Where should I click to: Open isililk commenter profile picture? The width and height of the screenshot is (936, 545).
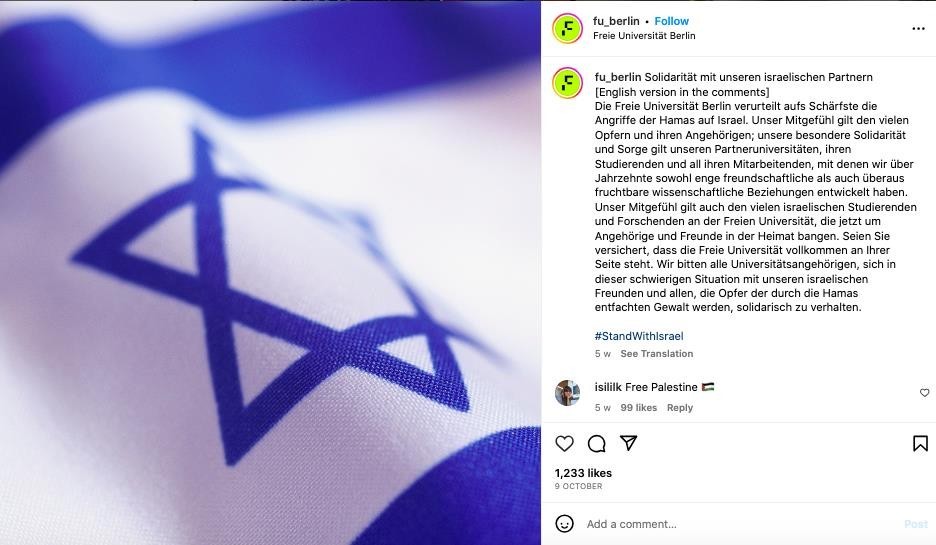coord(567,393)
